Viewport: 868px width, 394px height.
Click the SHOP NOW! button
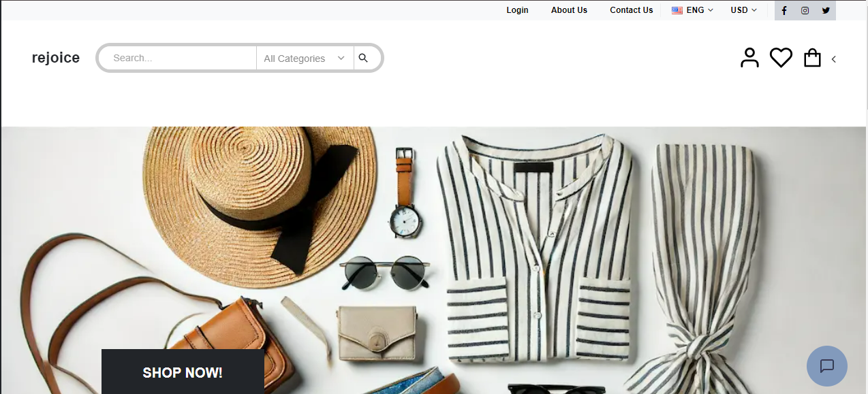pyautogui.click(x=183, y=372)
